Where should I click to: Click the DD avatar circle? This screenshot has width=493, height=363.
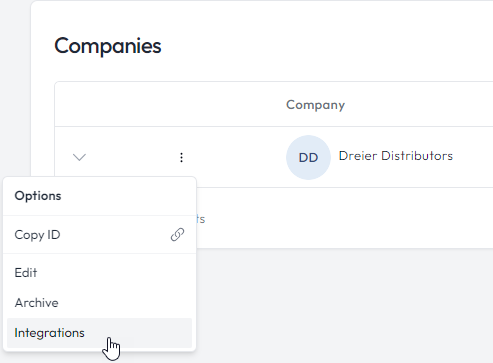308,157
